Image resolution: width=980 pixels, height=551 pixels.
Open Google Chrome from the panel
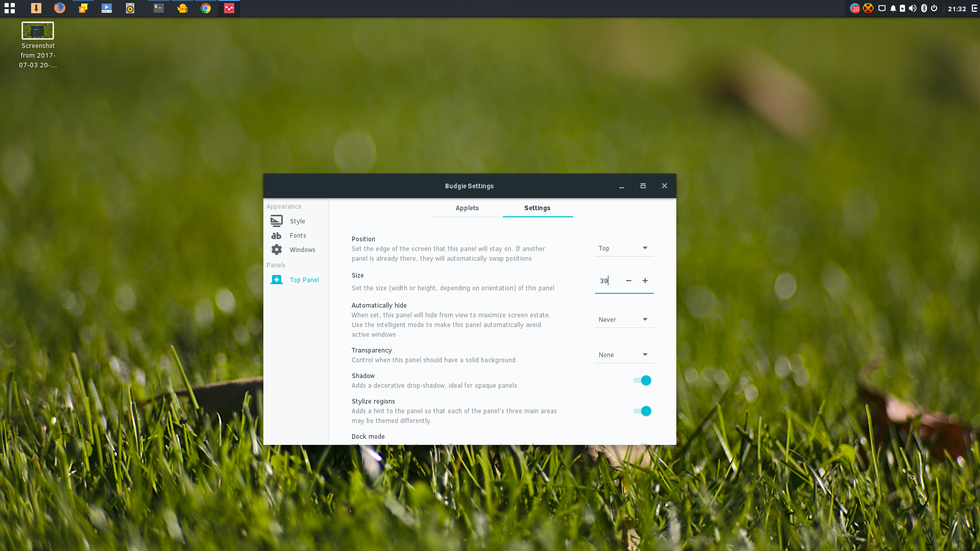[x=206, y=8]
